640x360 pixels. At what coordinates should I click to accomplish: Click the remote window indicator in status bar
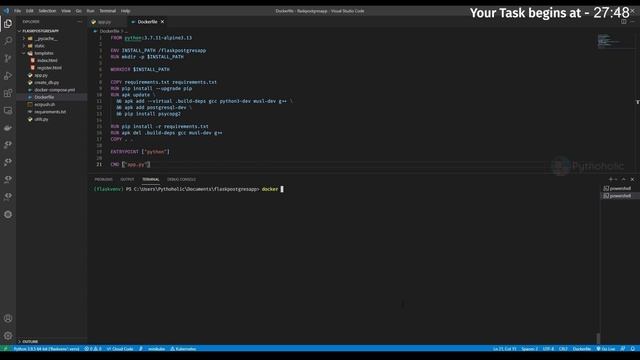(x=5, y=349)
